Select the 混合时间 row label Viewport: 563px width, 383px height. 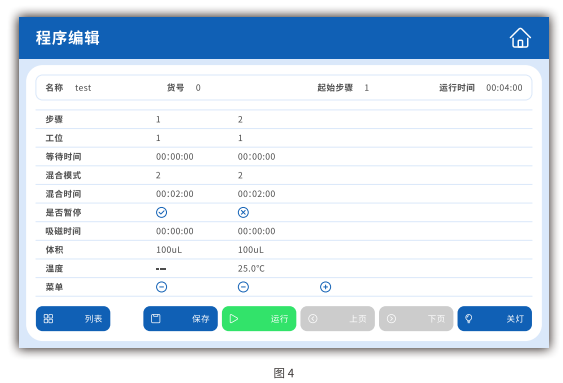pyautogui.click(x=63, y=194)
